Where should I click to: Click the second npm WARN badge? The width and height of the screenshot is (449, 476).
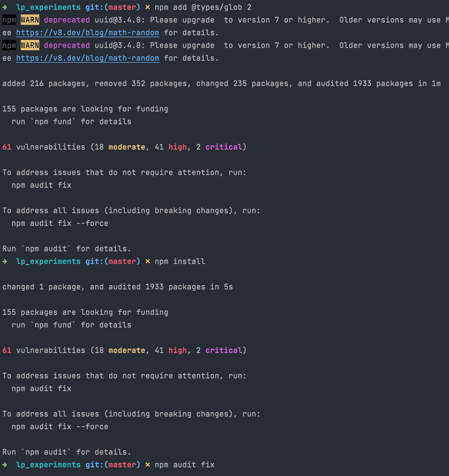30,45
